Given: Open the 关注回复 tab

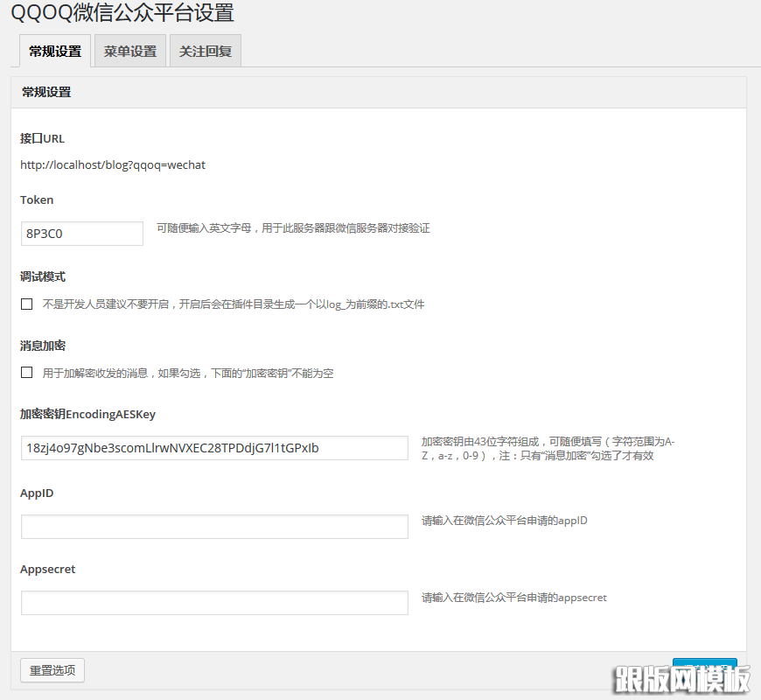Looking at the screenshot, I should tap(205, 51).
